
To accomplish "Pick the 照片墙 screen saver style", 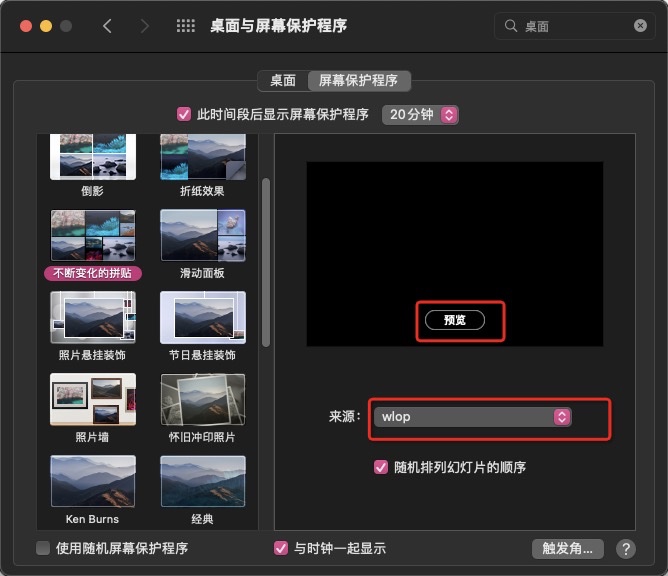I will point(92,400).
